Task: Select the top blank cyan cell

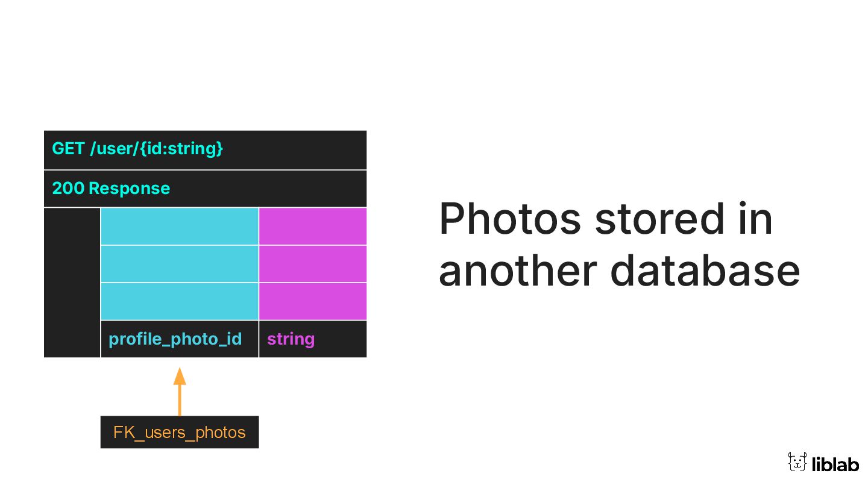Action: pos(179,226)
